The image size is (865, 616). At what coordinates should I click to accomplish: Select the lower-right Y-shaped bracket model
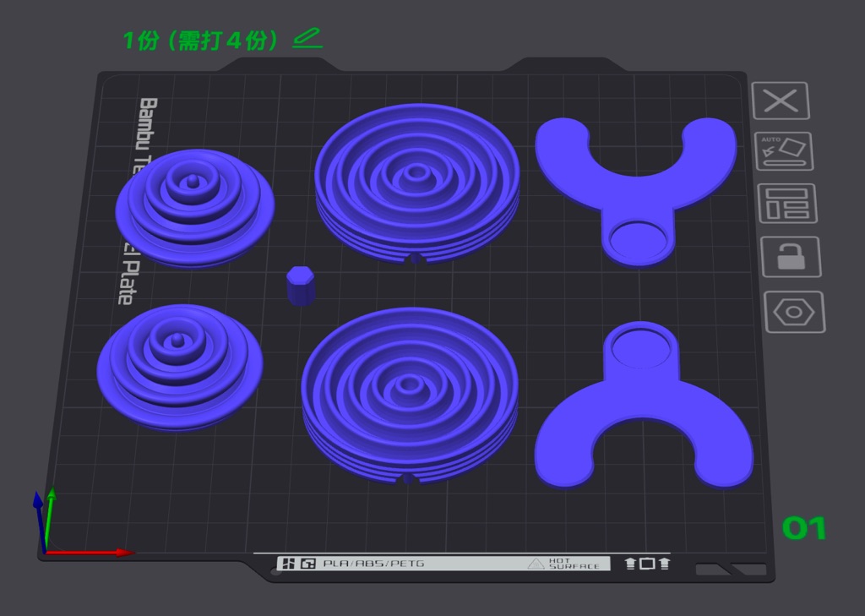click(644, 405)
